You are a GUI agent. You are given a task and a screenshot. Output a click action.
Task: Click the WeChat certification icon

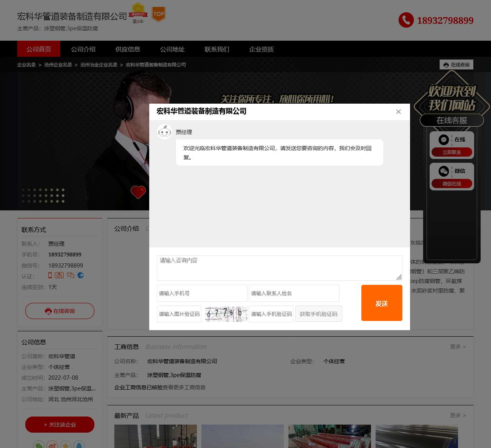(x=70, y=275)
